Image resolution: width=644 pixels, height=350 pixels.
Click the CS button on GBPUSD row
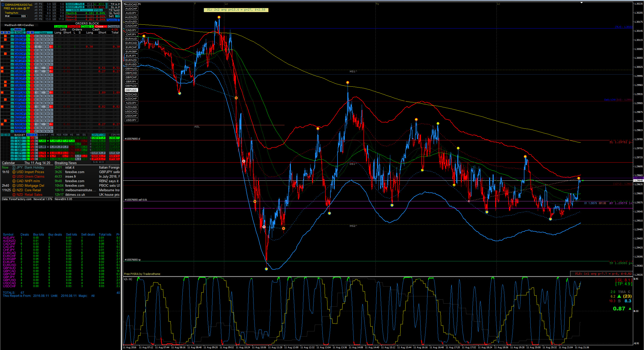pyautogui.click(x=44, y=107)
